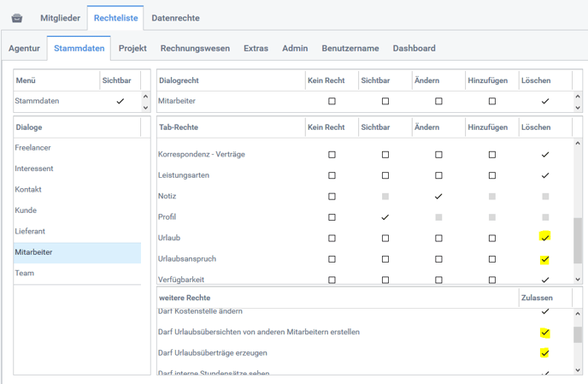This screenshot has height=384, width=588.
Task: Select Kunde in the Dialoge list
Action: (26, 210)
